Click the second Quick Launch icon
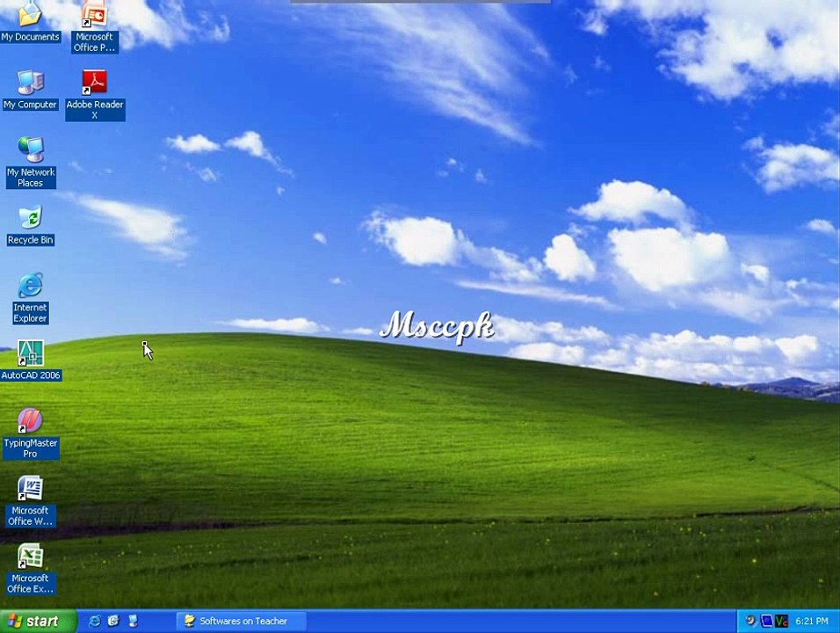This screenshot has height=633, width=840. [113, 622]
